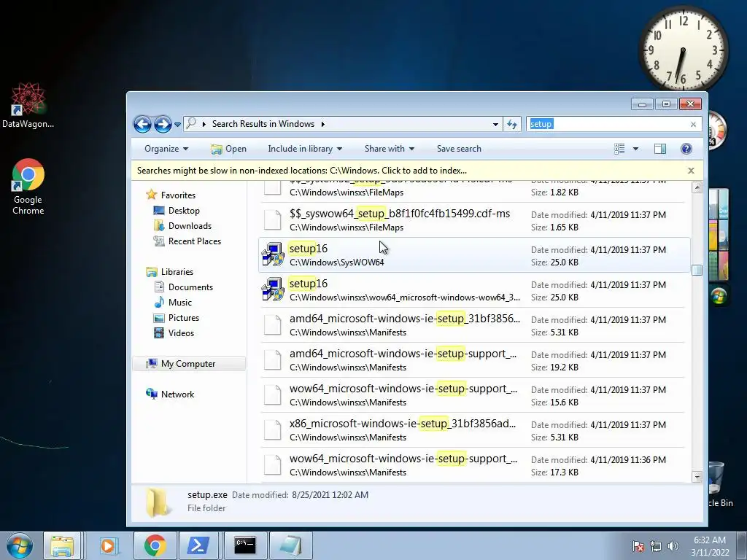The image size is (747, 560).
Task: Click Action Center flag in system tray
Action: click(x=638, y=546)
